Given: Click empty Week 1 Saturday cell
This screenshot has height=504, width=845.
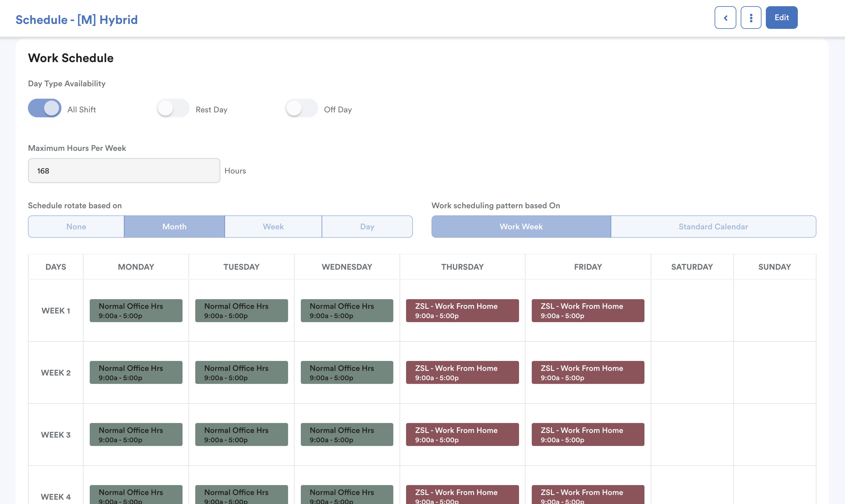Looking at the screenshot, I should click(x=692, y=310).
